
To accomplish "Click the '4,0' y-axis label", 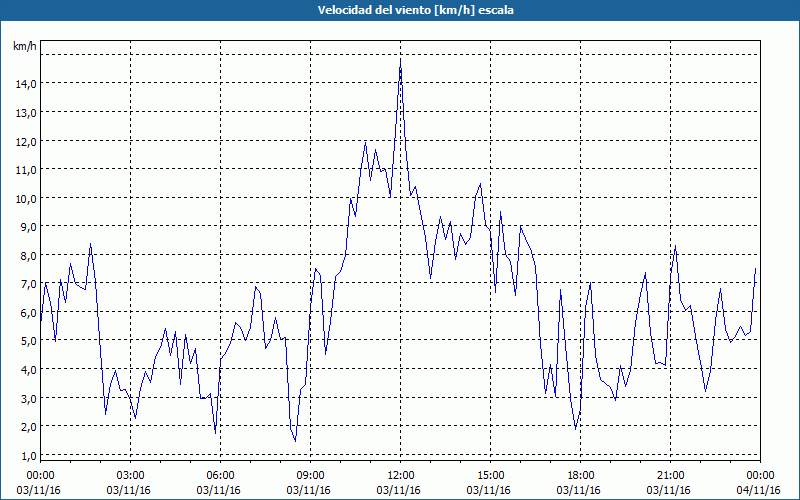I will coord(28,370).
